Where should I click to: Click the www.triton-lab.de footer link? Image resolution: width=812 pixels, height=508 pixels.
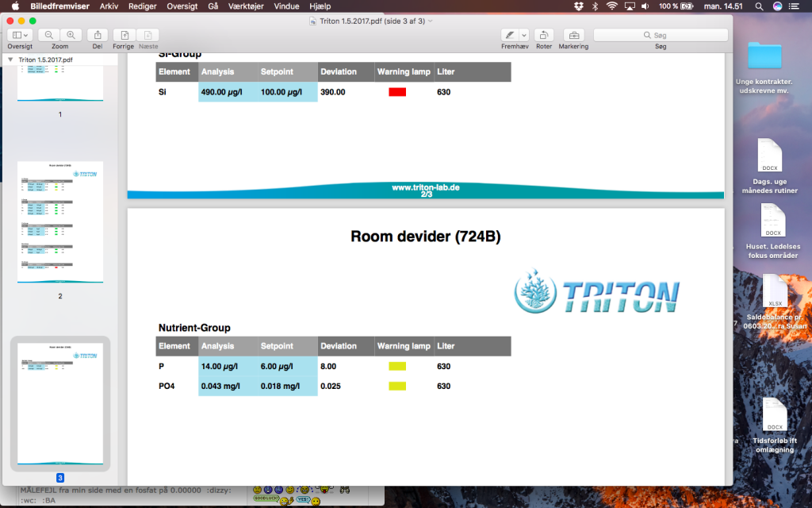pyautogui.click(x=425, y=187)
